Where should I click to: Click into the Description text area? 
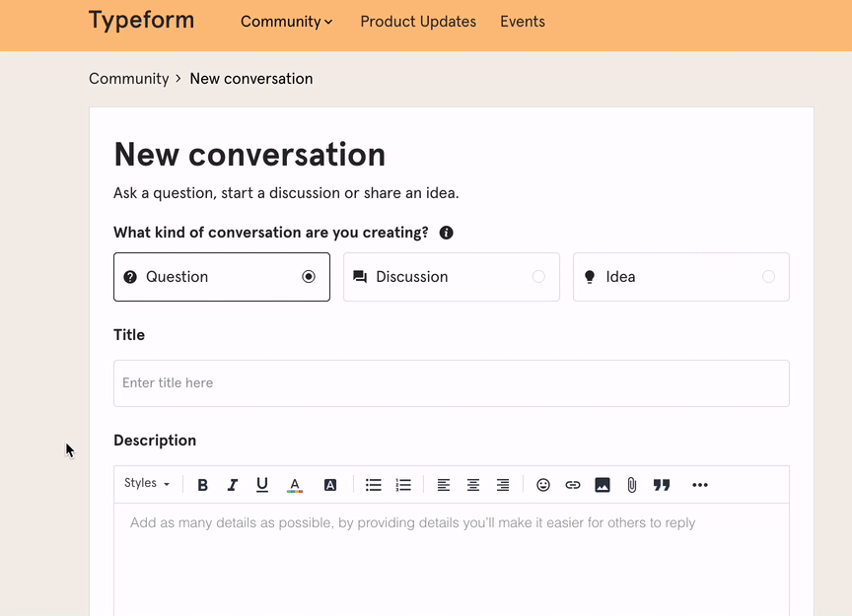coord(452,560)
